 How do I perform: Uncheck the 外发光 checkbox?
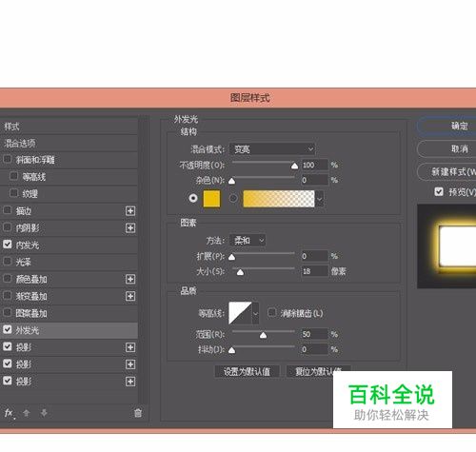(7, 329)
